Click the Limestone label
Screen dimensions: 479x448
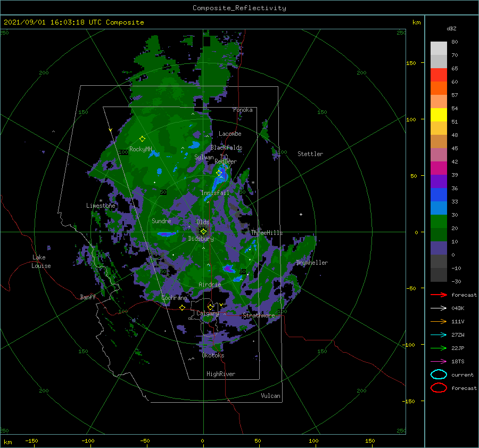[x=101, y=206]
